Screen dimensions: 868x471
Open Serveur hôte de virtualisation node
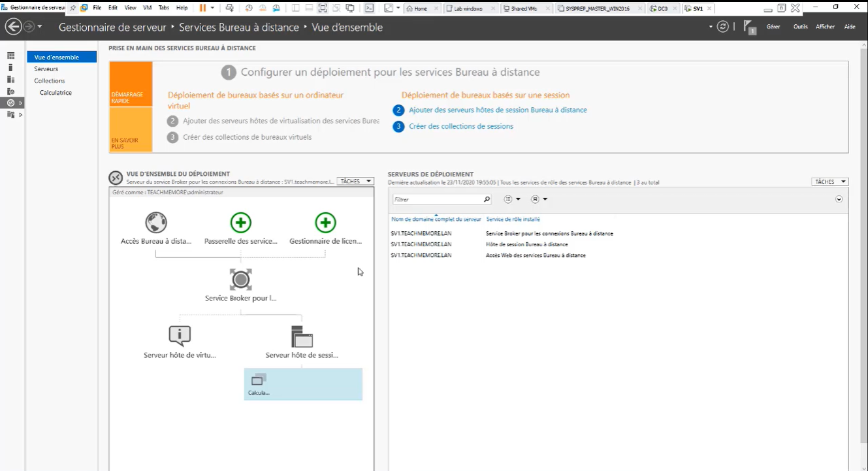[x=180, y=334]
